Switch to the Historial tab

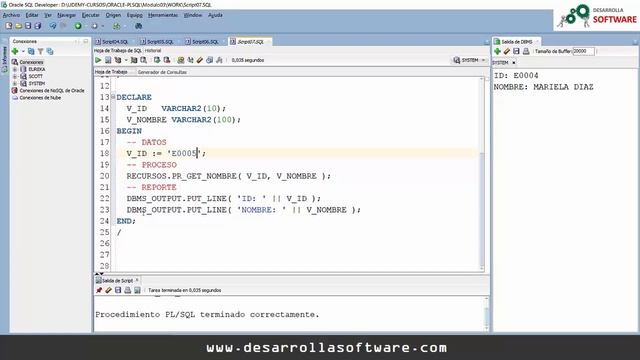coord(153,51)
